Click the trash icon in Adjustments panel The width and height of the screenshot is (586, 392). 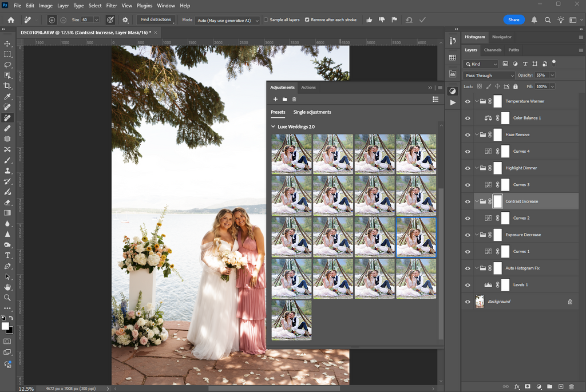pyautogui.click(x=294, y=99)
